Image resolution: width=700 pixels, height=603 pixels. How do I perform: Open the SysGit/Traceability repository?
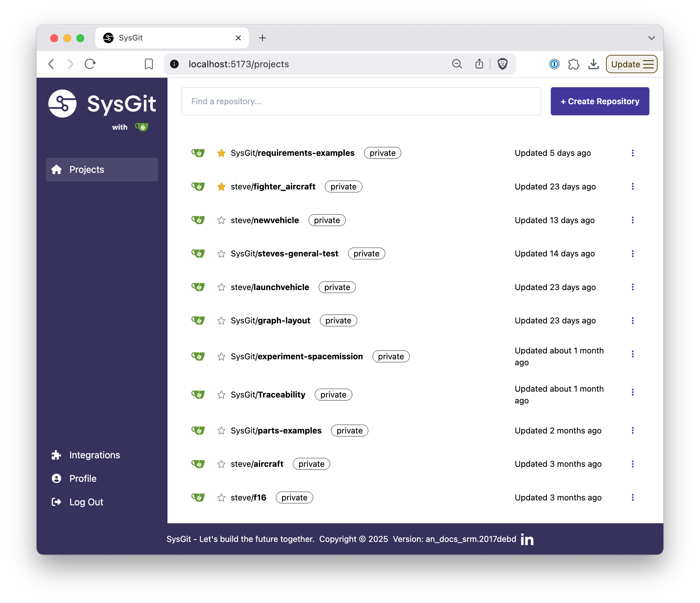pos(268,395)
